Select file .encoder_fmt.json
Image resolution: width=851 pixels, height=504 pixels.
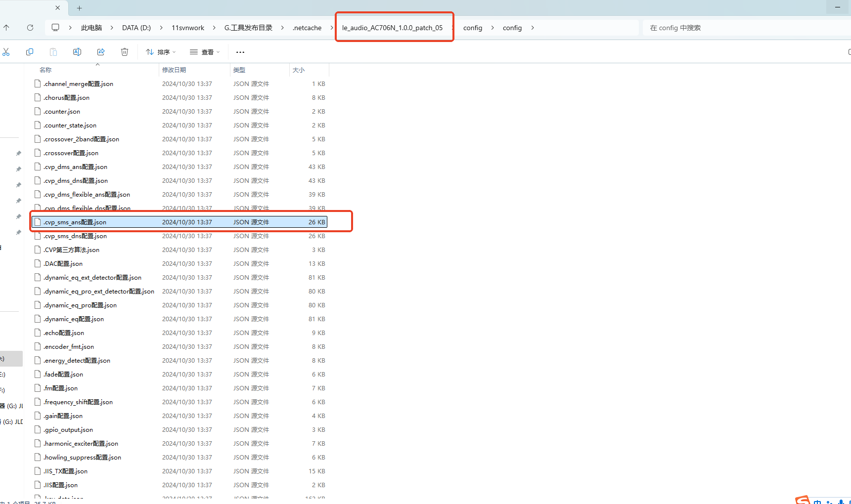[179, 346]
